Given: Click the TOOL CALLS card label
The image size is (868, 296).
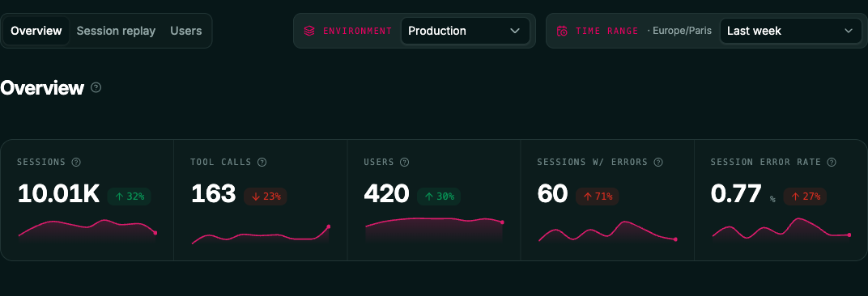Looking at the screenshot, I should coord(221,162).
